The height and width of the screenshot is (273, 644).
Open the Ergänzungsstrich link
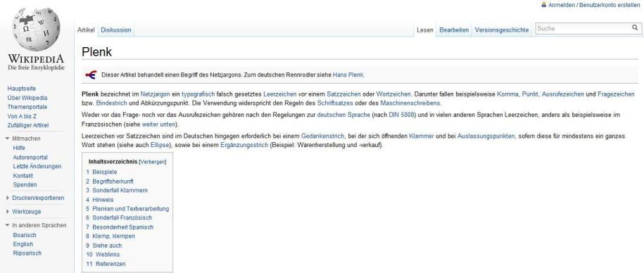tap(244, 145)
